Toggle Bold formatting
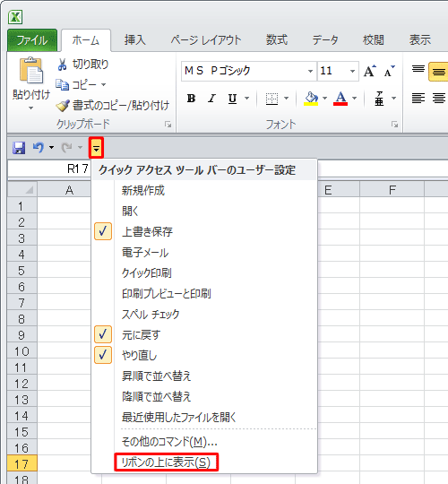Viewport: 448px width, 484px height. coord(191,99)
